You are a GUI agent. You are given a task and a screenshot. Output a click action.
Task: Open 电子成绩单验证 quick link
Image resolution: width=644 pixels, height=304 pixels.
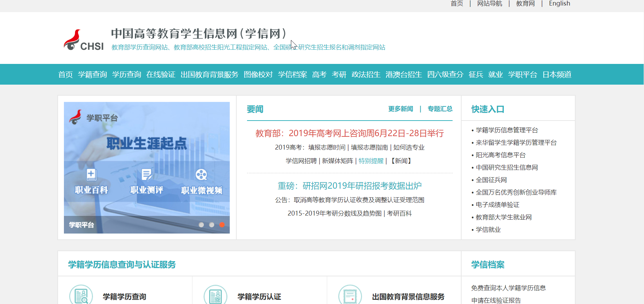click(498, 205)
